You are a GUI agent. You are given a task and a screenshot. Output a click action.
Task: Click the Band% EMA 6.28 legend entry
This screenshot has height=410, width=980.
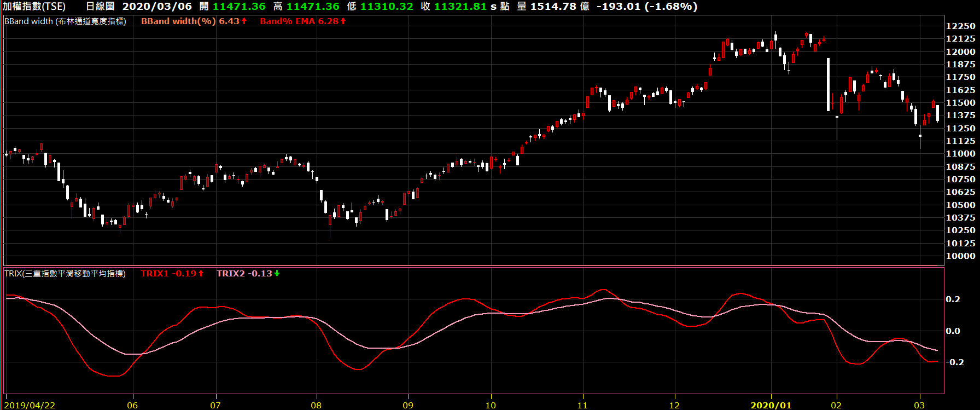299,21
